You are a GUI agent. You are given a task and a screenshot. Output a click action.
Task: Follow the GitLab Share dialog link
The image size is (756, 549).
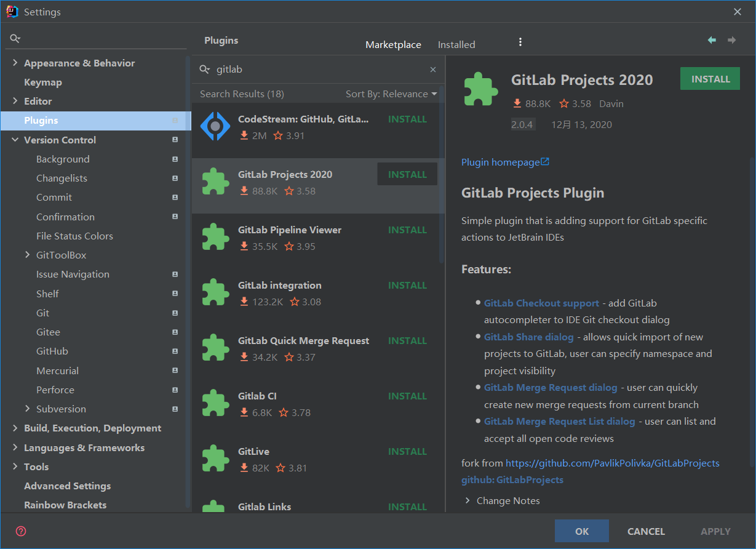tap(529, 337)
